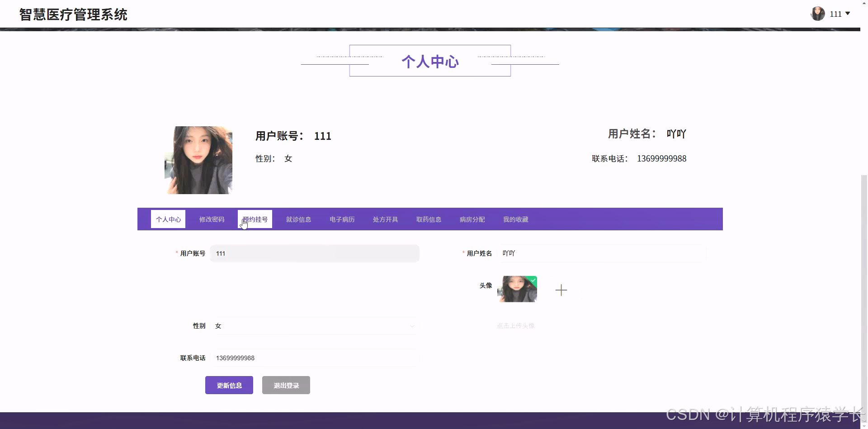Click the small user avatar in header

tap(818, 14)
